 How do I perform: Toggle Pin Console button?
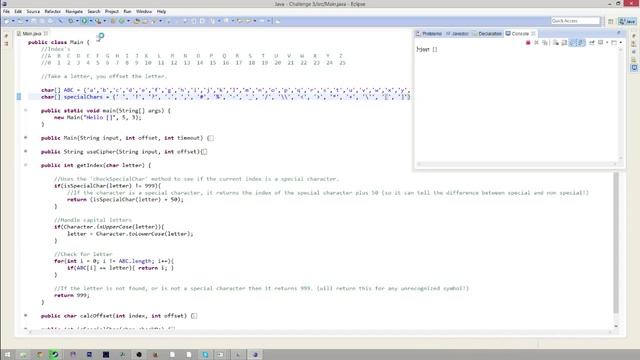point(592,42)
